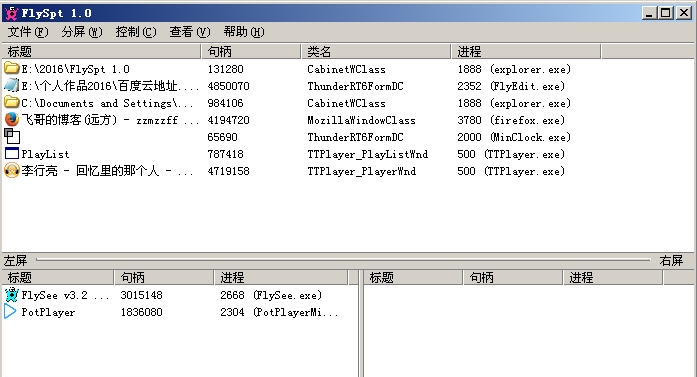This screenshot has height=377, width=697.
Task: Click left screen 标题 column header
Action: pos(58,277)
